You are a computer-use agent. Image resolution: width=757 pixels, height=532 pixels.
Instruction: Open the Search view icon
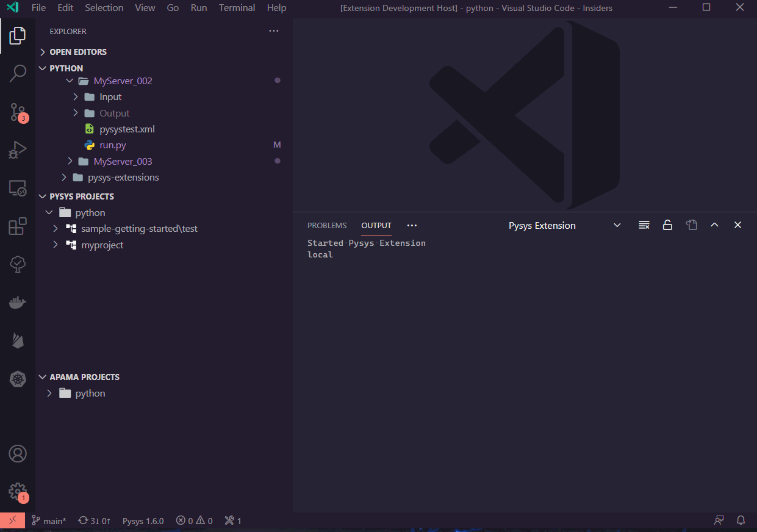18,73
